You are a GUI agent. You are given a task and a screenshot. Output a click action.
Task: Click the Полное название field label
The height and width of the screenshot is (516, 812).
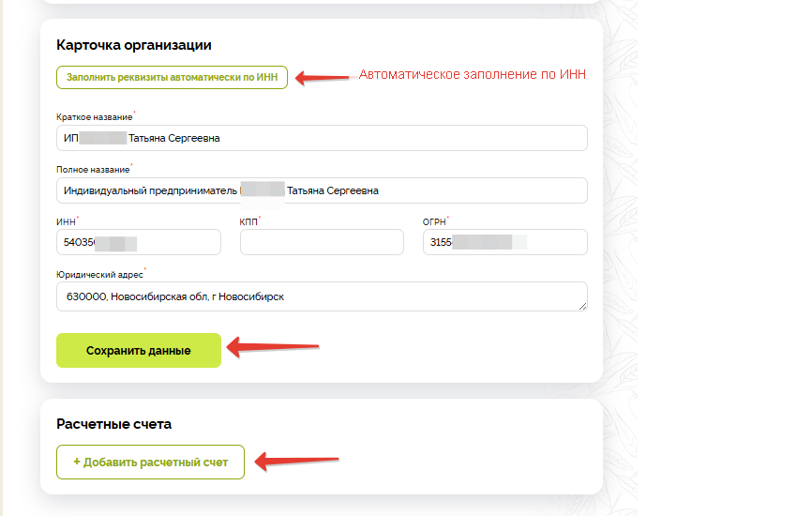(x=92, y=170)
